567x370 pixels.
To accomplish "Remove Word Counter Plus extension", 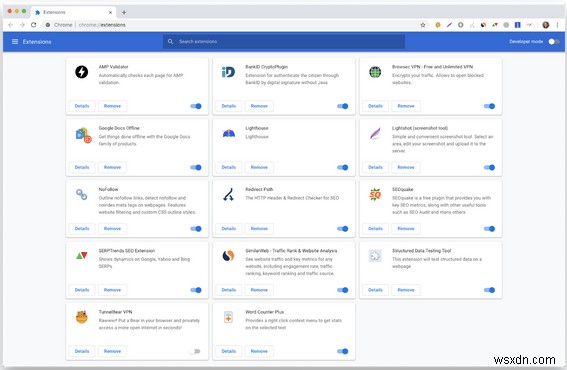I will tap(259, 351).
